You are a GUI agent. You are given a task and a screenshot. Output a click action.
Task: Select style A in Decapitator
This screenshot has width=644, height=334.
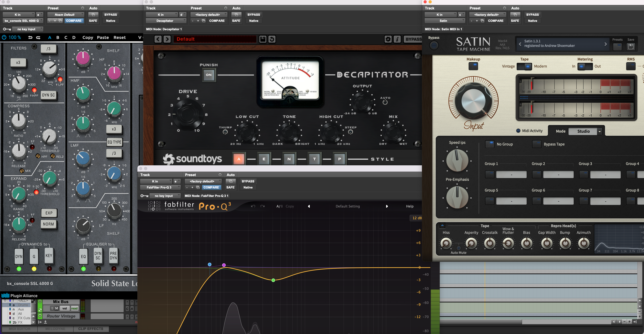coord(239,159)
